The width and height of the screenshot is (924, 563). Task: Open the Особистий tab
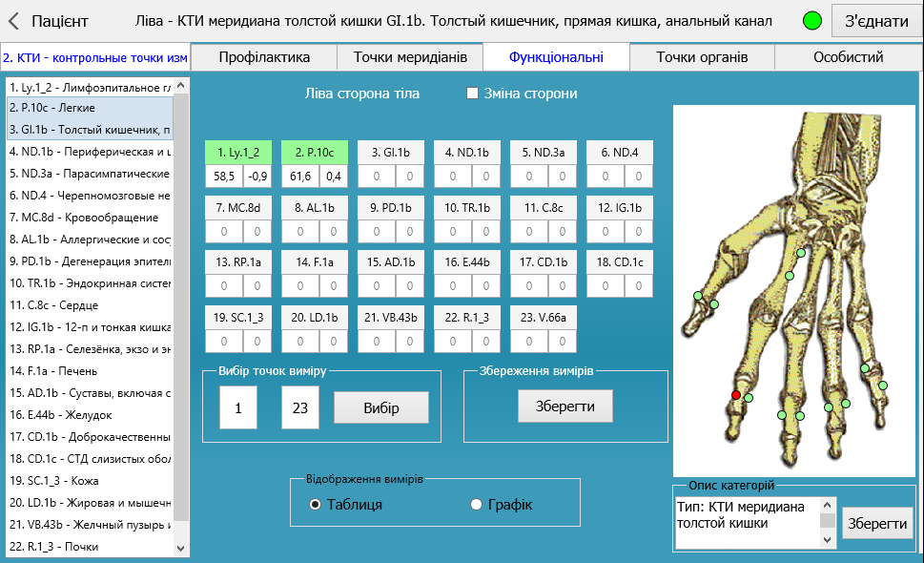[x=848, y=57]
